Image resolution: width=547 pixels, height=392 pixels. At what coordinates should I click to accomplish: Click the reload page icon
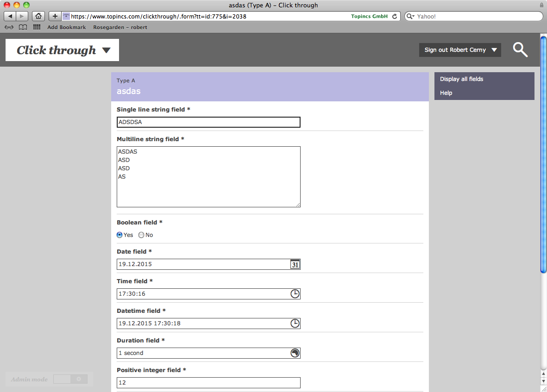pyautogui.click(x=395, y=16)
